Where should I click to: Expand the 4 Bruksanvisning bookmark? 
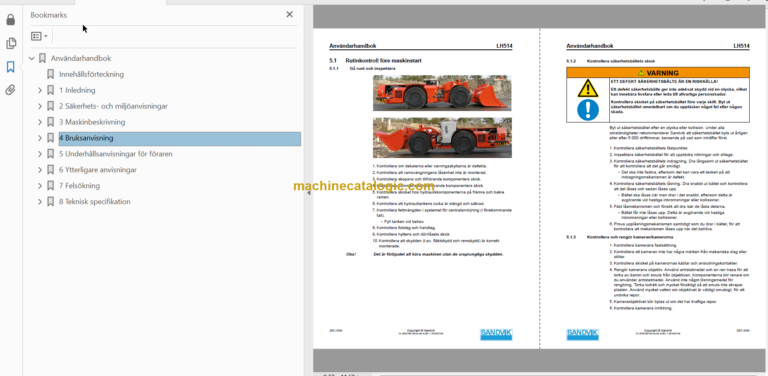pos(40,138)
